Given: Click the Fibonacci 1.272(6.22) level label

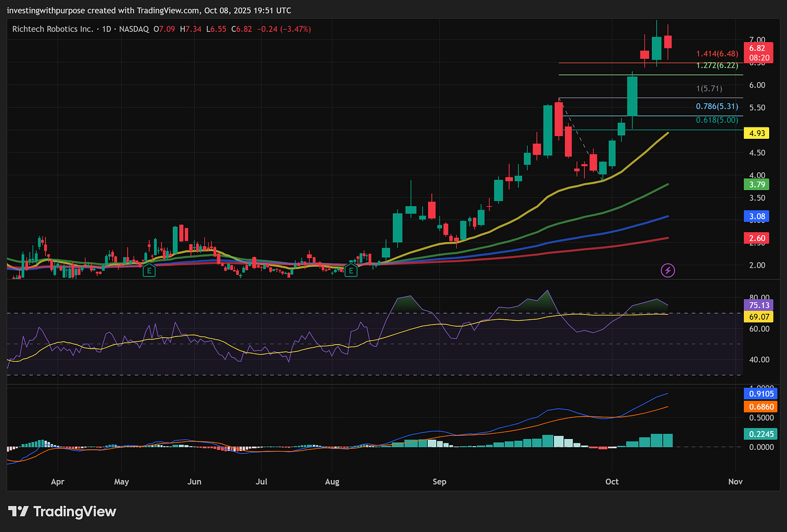Looking at the screenshot, I should [x=717, y=65].
